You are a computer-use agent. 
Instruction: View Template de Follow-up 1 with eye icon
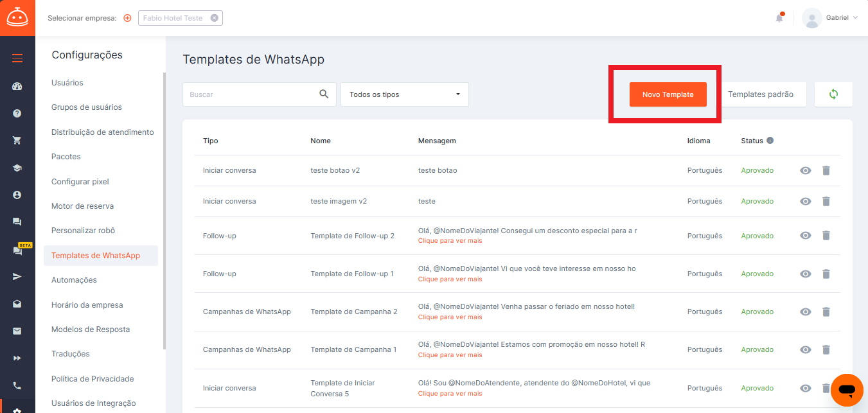coord(805,274)
